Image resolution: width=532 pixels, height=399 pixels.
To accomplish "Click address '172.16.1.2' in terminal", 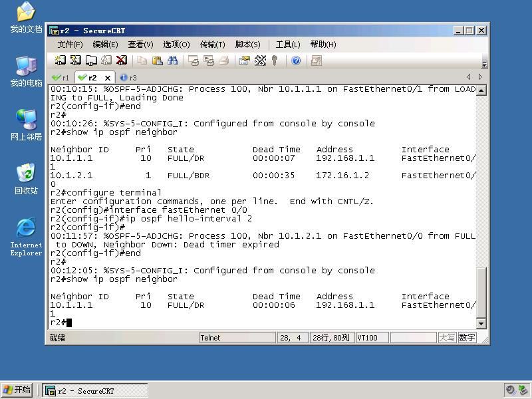I will pos(342,176).
